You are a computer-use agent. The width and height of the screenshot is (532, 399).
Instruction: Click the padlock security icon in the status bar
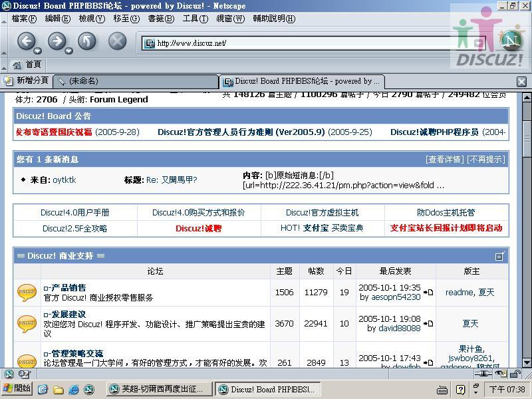click(515, 374)
